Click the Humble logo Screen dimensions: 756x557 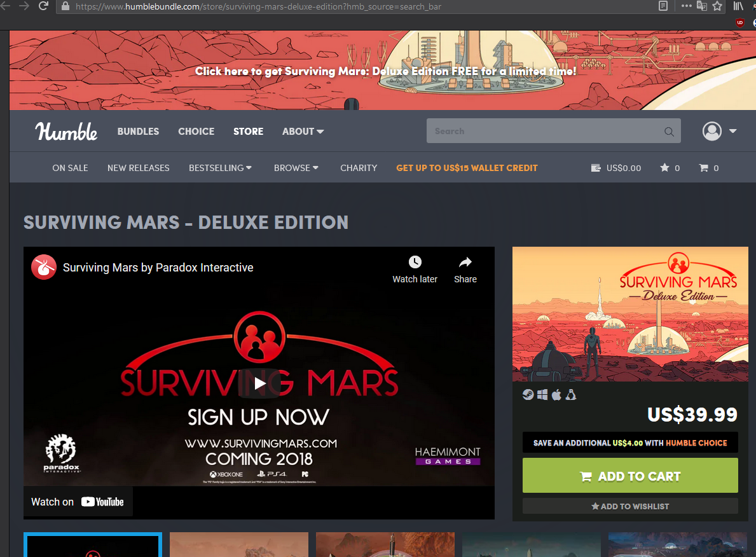66,131
